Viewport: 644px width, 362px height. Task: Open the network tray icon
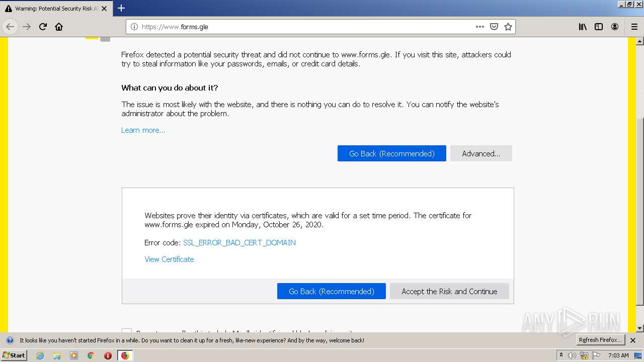(584, 355)
